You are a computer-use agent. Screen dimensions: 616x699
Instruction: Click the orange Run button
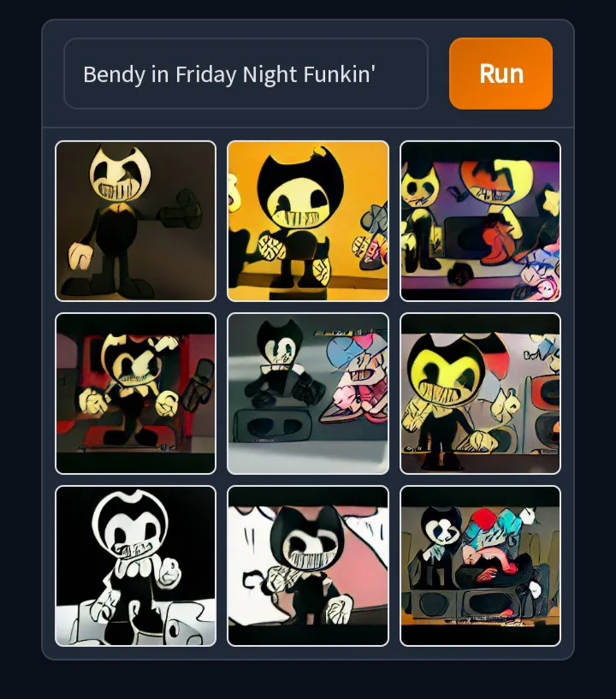pyautogui.click(x=500, y=74)
